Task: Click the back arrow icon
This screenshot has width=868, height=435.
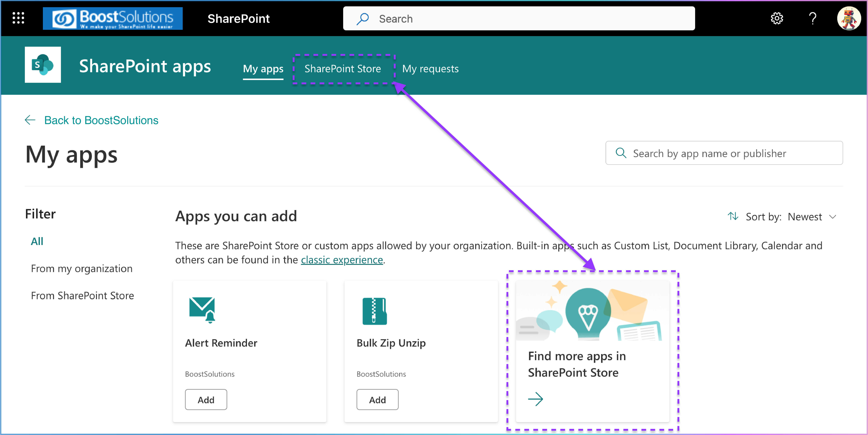Action: [30, 120]
